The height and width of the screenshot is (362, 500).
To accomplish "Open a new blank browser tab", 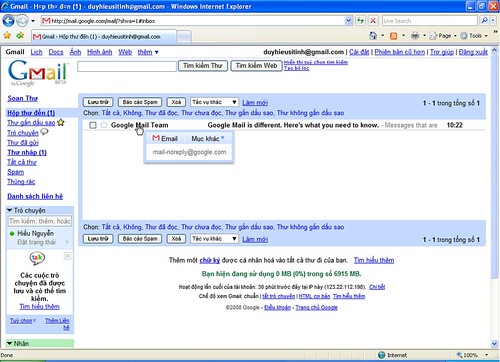I will click(x=184, y=37).
